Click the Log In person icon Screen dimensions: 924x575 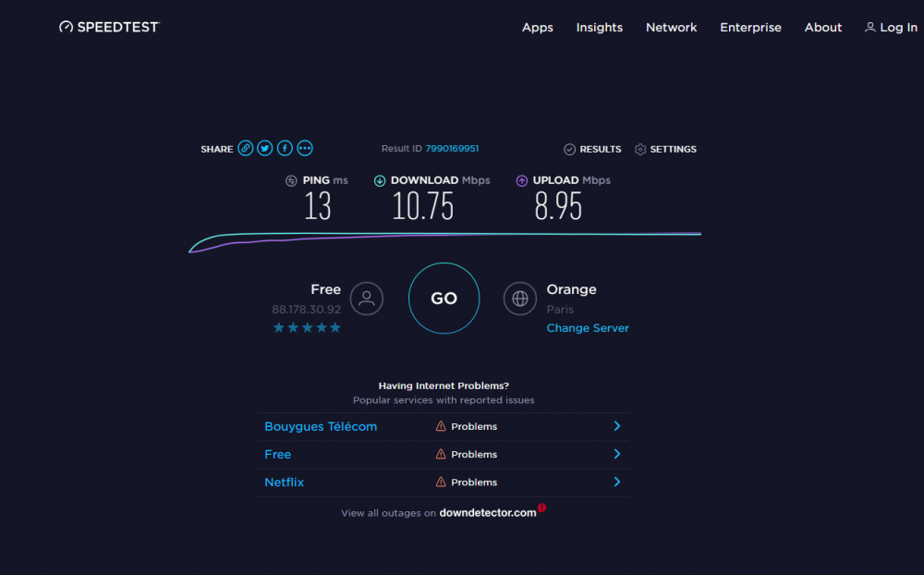coord(869,27)
